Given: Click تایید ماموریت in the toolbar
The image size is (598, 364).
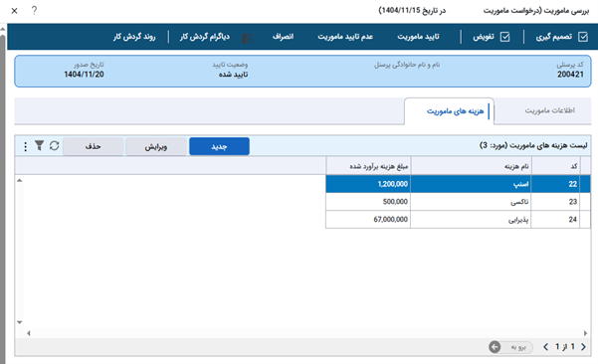Looking at the screenshot, I should pyautogui.click(x=418, y=37).
